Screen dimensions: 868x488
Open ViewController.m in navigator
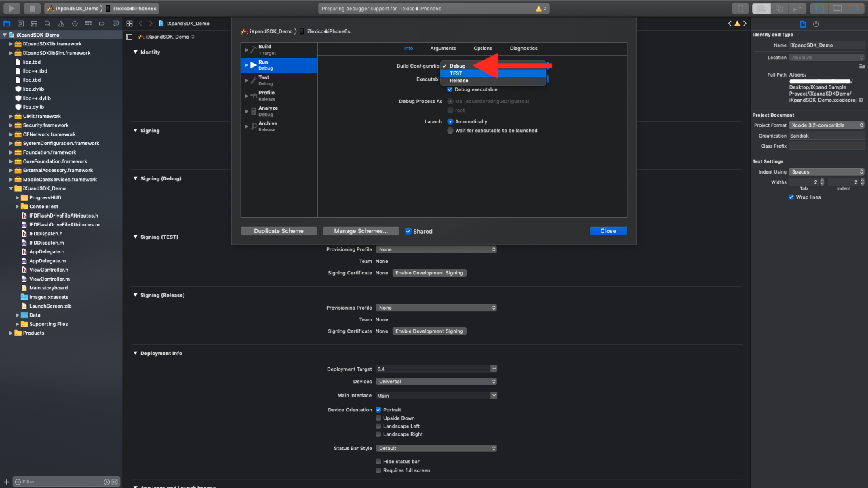tap(50, 279)
